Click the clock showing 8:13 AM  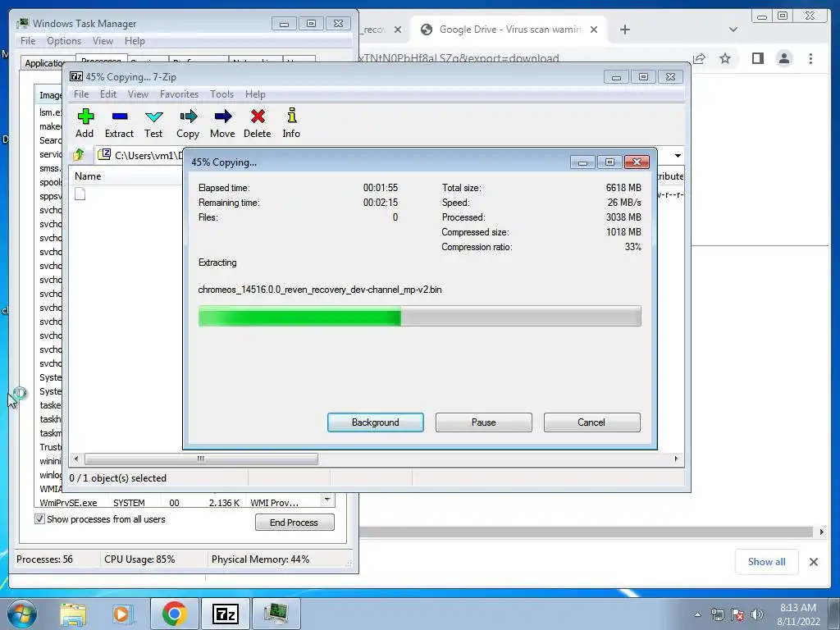[x=797, y=608]
